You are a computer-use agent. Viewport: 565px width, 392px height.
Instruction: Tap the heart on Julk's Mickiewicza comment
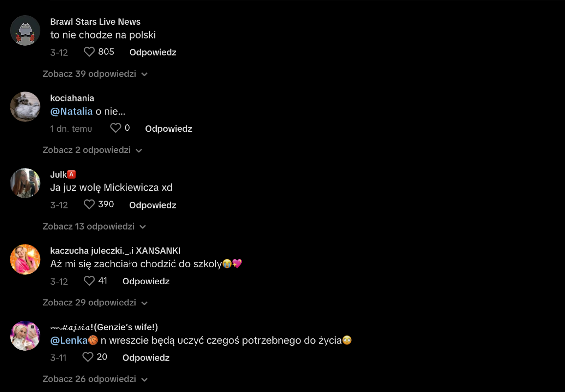[89, 204]
